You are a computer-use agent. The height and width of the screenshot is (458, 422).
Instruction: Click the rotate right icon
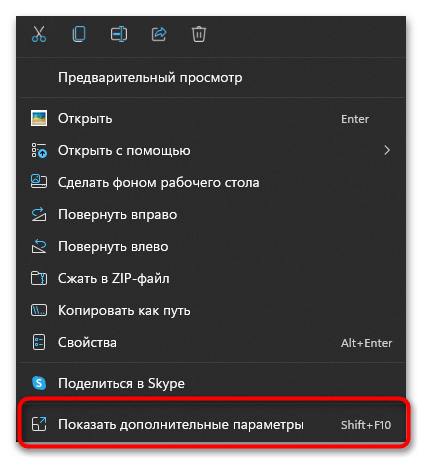coord(39,214)
